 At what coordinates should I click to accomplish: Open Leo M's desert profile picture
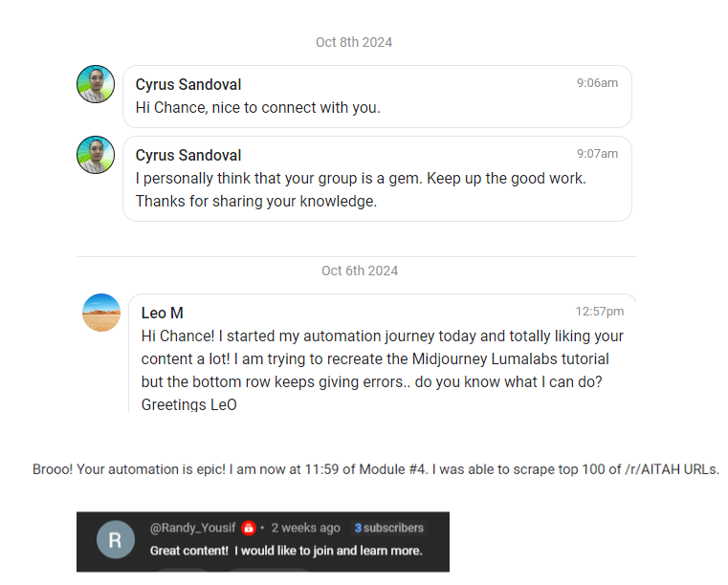tap(101, 313)
